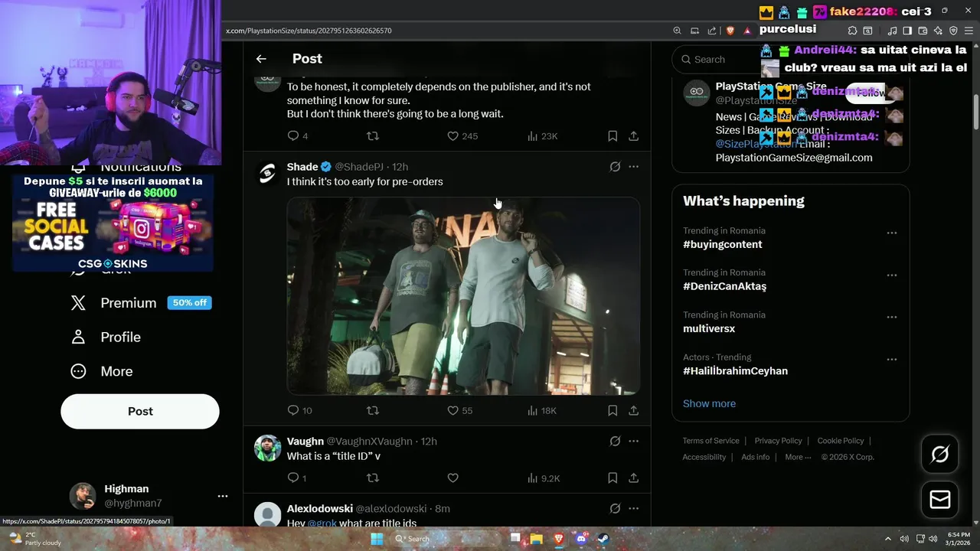980x551 pixels.
Task: Share Shade's post
Action: point(634,411)
